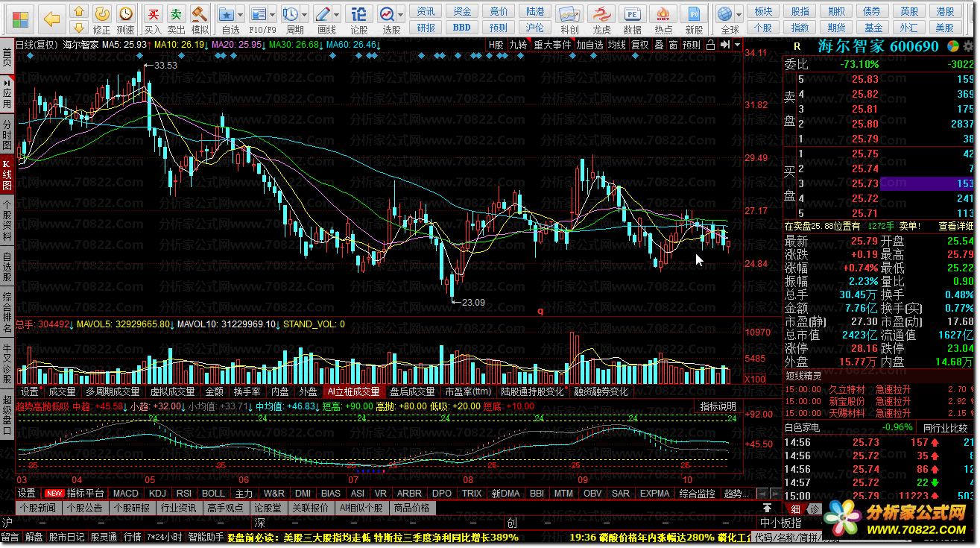Open the 修正 correction tool
Screen dimensions: 980x548
click(101, 19)
